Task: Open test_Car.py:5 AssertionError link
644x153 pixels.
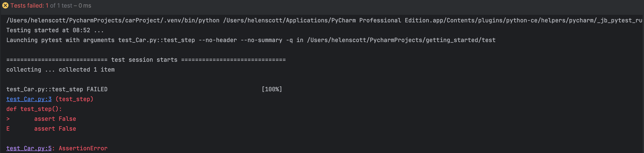Action: [28, 148]
